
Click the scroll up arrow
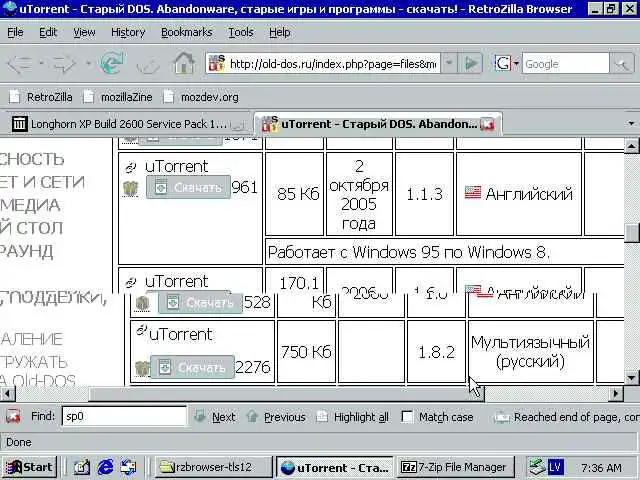[x=632, y=146]
